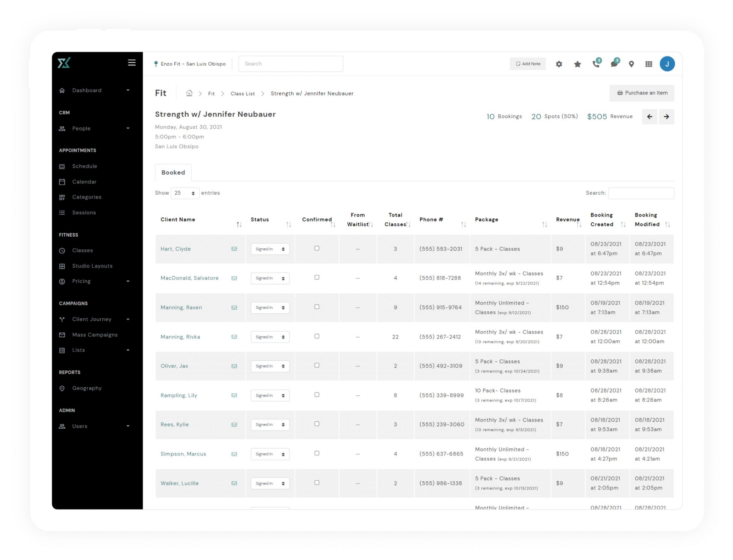Open favorites star icon

(x=577, y=64)
